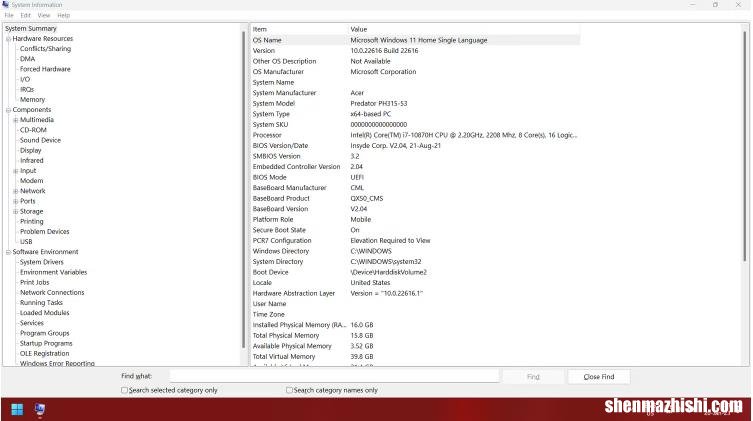The image size is (753, 421).
Task: Open the Edit menu
Action: (x=25, y=15)
